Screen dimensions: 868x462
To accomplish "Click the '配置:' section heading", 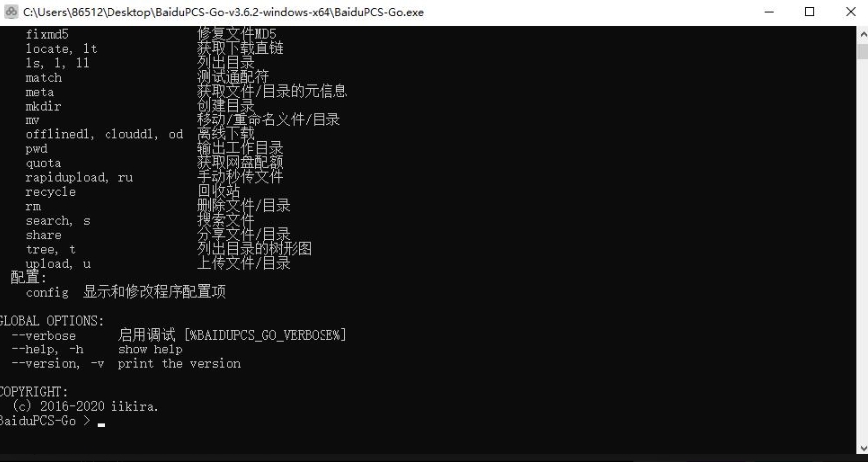I will (x=29, y=278).
